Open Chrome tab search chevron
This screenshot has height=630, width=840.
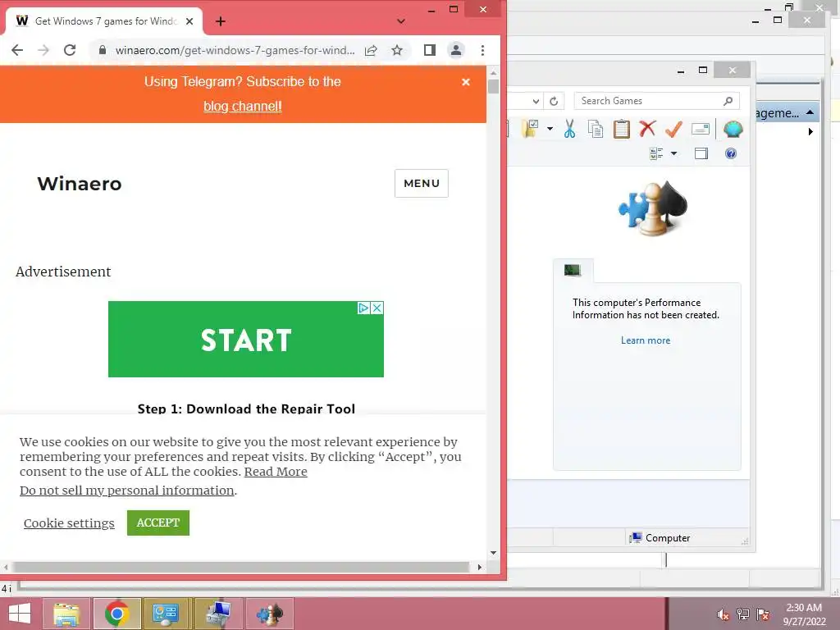[x=400, y=21]
